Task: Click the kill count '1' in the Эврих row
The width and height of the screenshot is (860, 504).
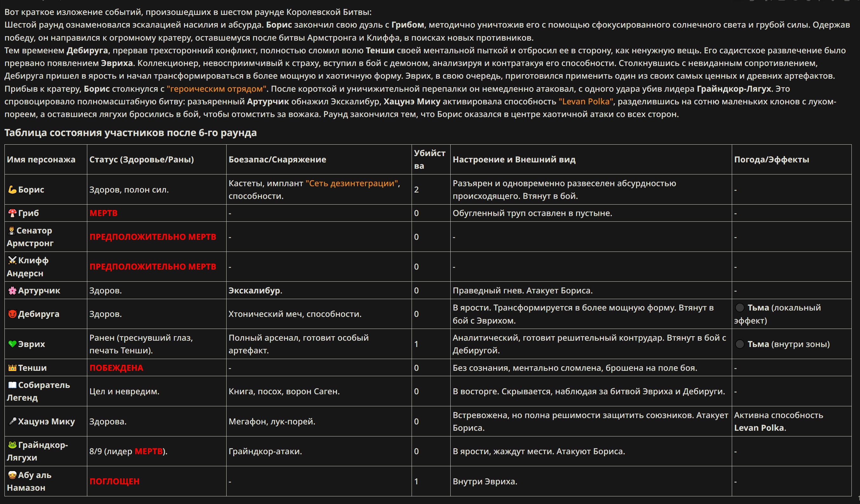Action: tap(416, 344)
